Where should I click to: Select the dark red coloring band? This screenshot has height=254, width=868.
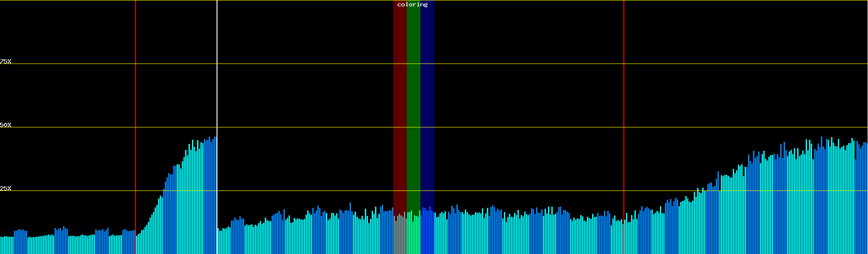tap(400, 106)
